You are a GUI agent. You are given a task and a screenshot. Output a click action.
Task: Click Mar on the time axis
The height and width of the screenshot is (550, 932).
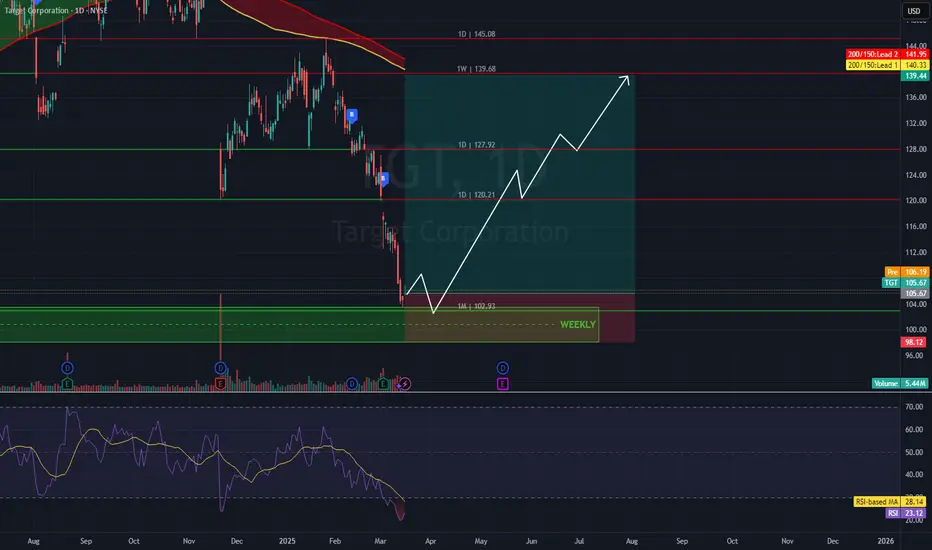point(380,541)
